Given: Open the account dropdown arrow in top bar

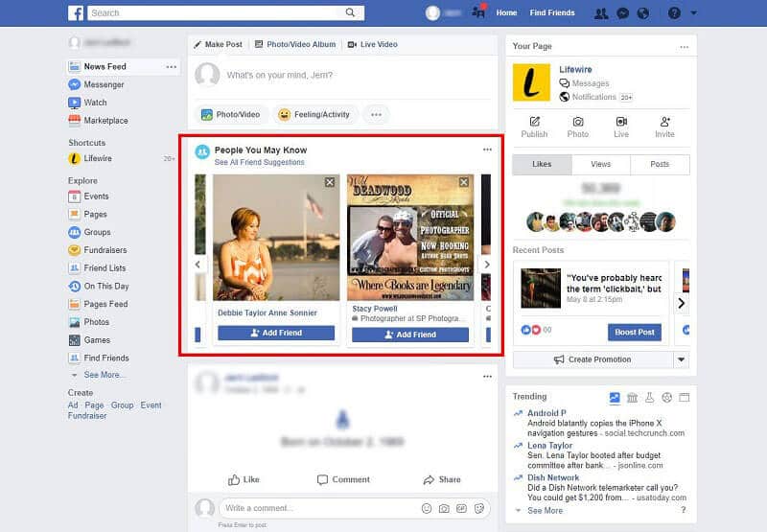Looking at the screenshot, I should tap(693, 13).
